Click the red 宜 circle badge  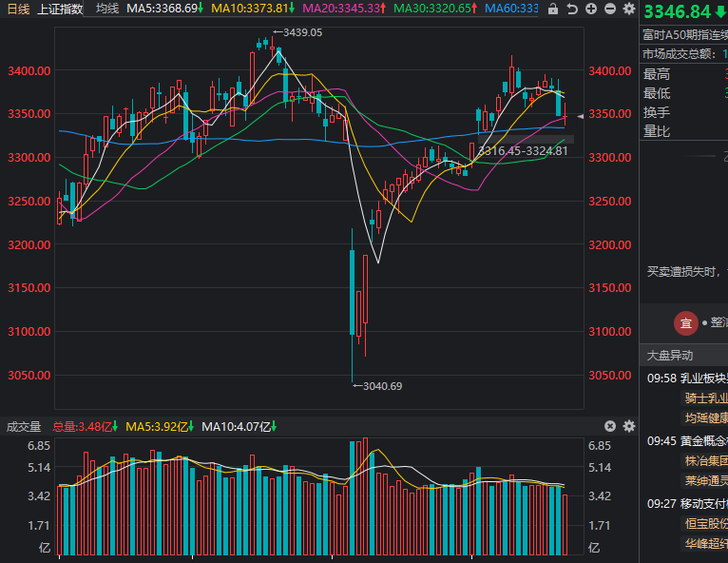coord(685,323)
